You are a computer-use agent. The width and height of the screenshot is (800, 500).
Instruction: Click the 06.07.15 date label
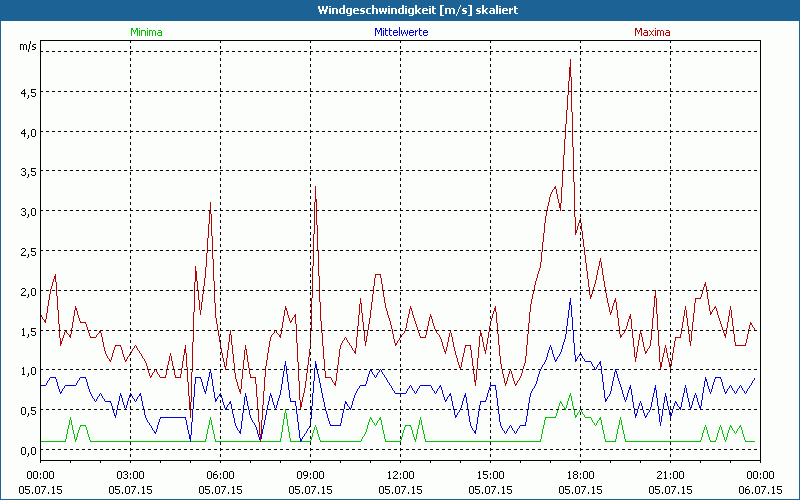tap(760, 491)
